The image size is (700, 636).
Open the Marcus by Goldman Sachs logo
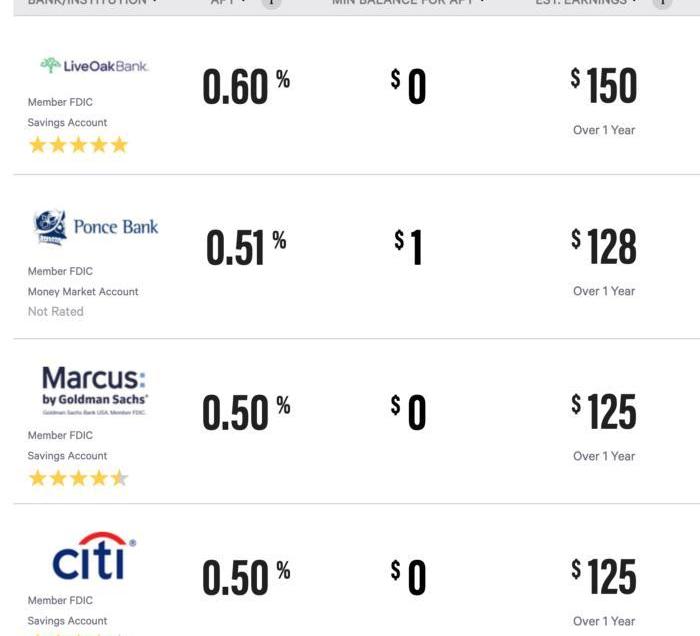(x=94, y=391)
